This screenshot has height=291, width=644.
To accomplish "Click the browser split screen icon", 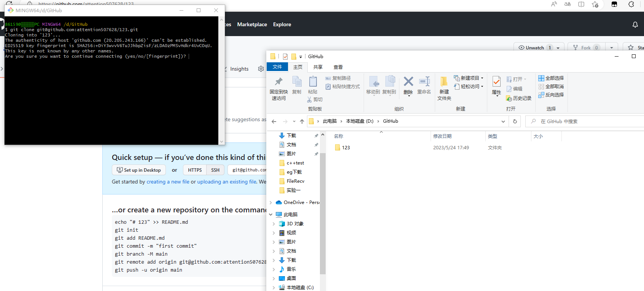I will coord(581,4).
